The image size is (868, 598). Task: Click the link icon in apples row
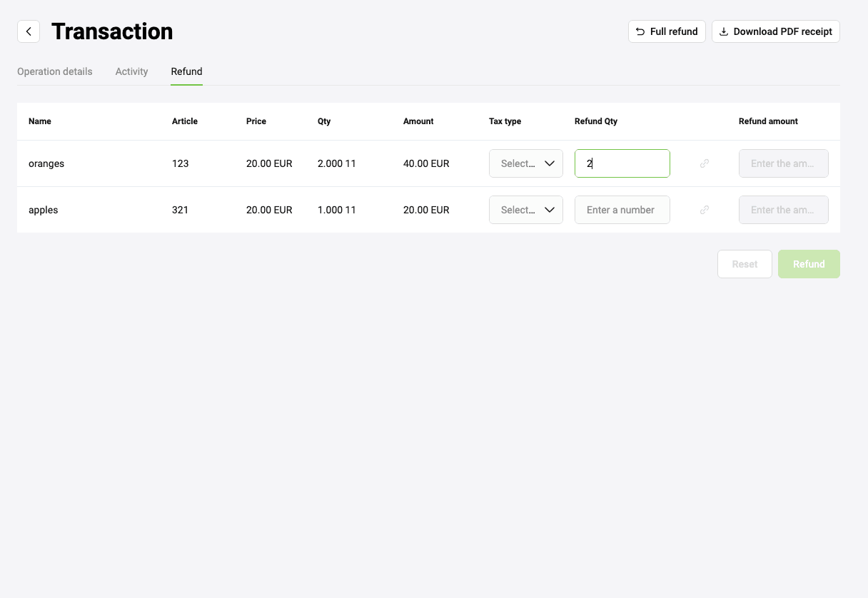(x=705, y=210)
